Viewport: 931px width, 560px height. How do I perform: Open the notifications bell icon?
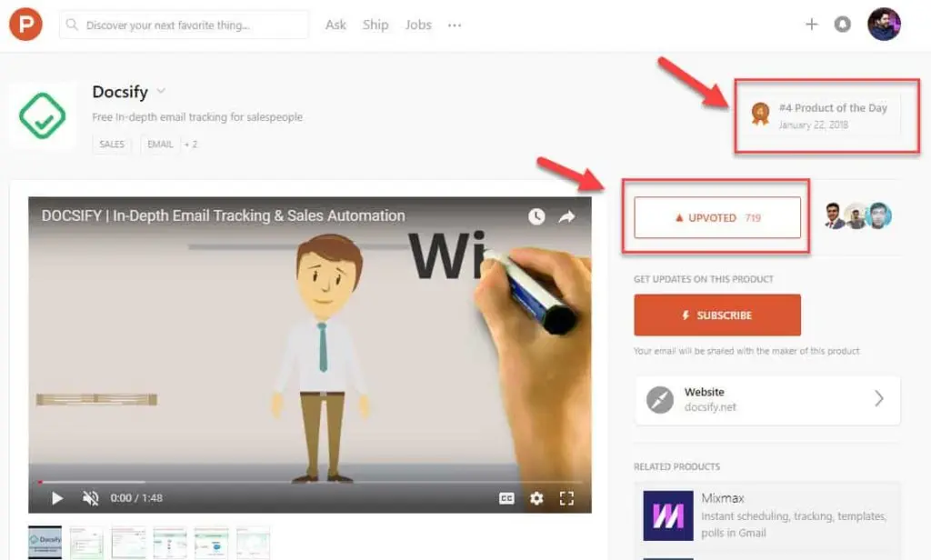[842, 25]
